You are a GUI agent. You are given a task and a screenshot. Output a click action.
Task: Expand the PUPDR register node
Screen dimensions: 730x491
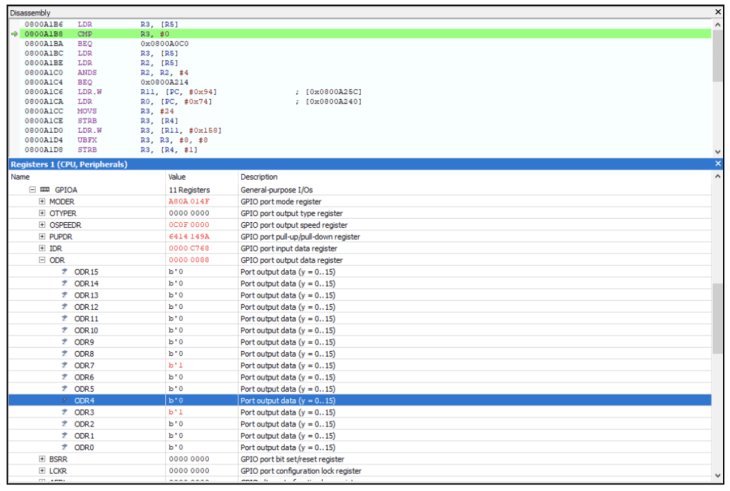(42, 236)
